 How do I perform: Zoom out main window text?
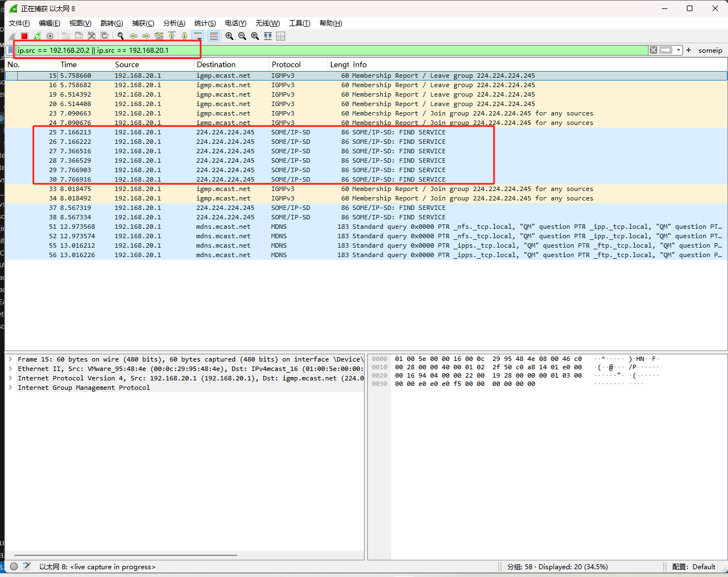(242, 36)
